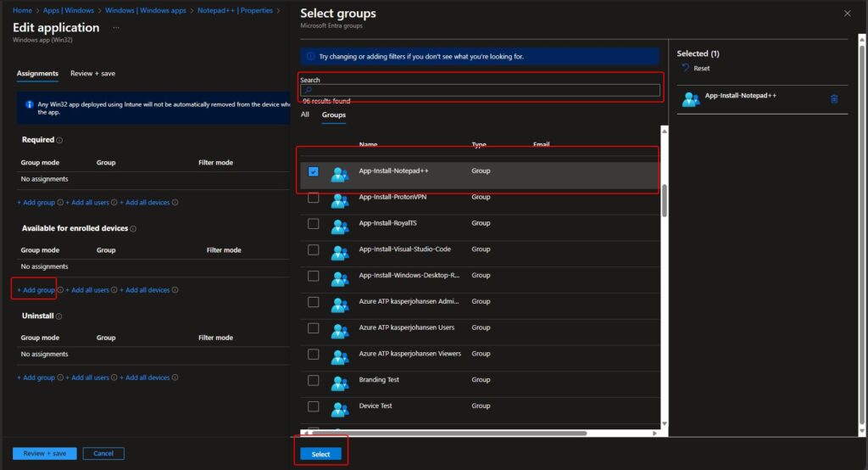Image resolution: width=868 pixels, height=470 pixels.
Task: Click the App-Install-RoyalTS group icon
Action: tap(340, 227)
